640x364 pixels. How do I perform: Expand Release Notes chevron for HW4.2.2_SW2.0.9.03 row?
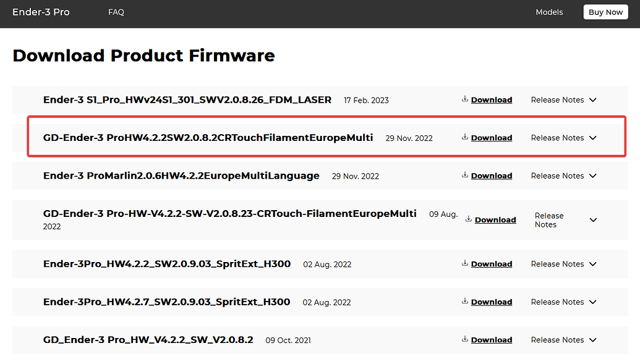[x=593, y=264]
